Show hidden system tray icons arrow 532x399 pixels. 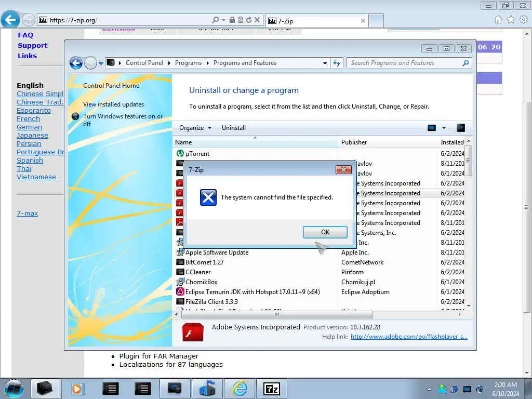click(x=429, y=389)
